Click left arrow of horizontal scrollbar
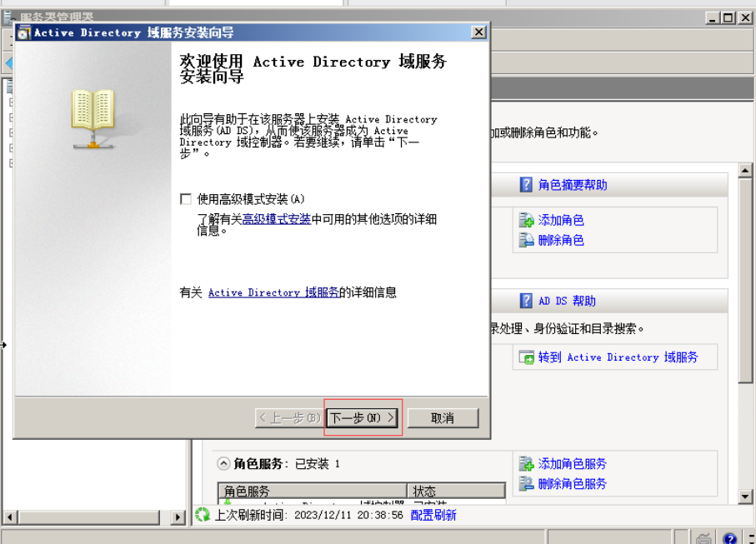The width and height of the screenshot is (756, 544). click(x=10, y=517)
